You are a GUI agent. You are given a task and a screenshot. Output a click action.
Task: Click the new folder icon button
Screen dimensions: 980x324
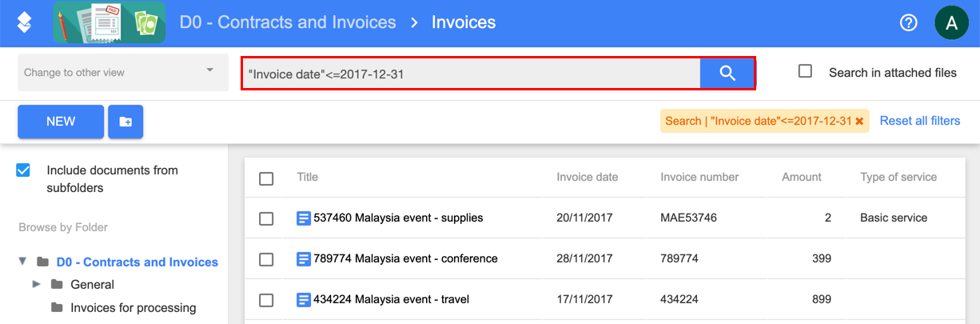click(x=125, y=122)
